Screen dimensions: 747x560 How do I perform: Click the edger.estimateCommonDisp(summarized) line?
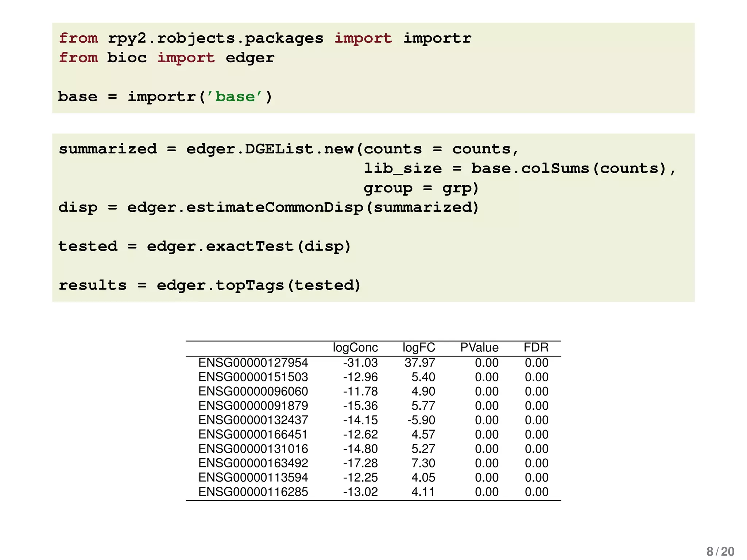click(269, 208)
